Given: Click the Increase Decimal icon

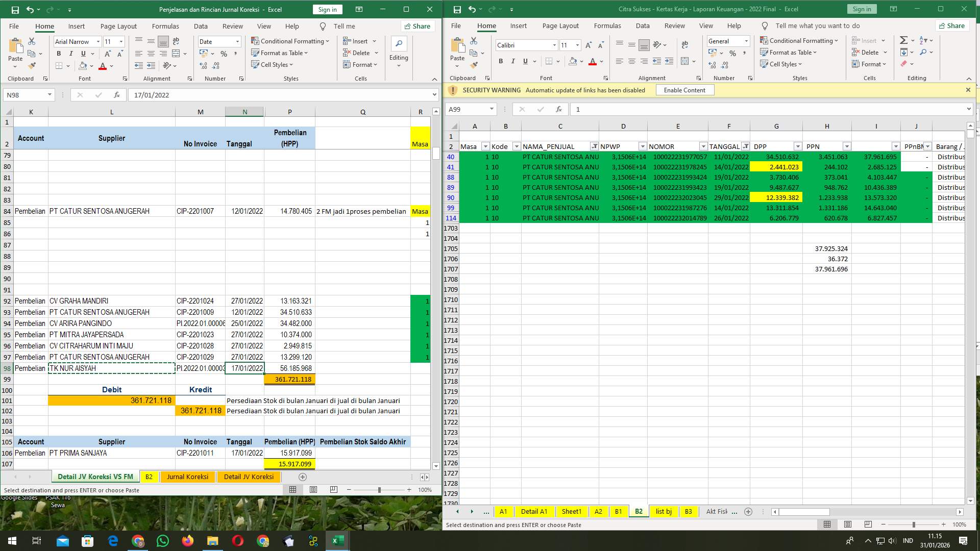Looking at the screenshot, I should coord(203,65).
